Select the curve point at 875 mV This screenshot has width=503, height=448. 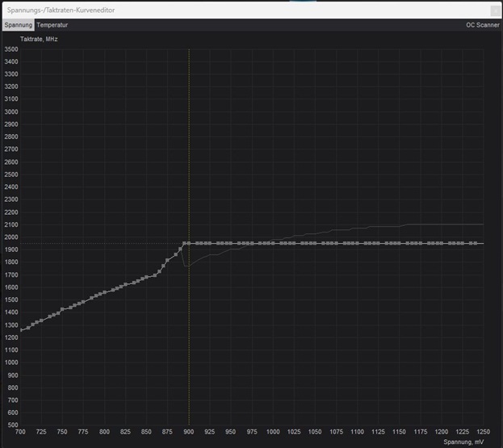click(x=167, y=260)
